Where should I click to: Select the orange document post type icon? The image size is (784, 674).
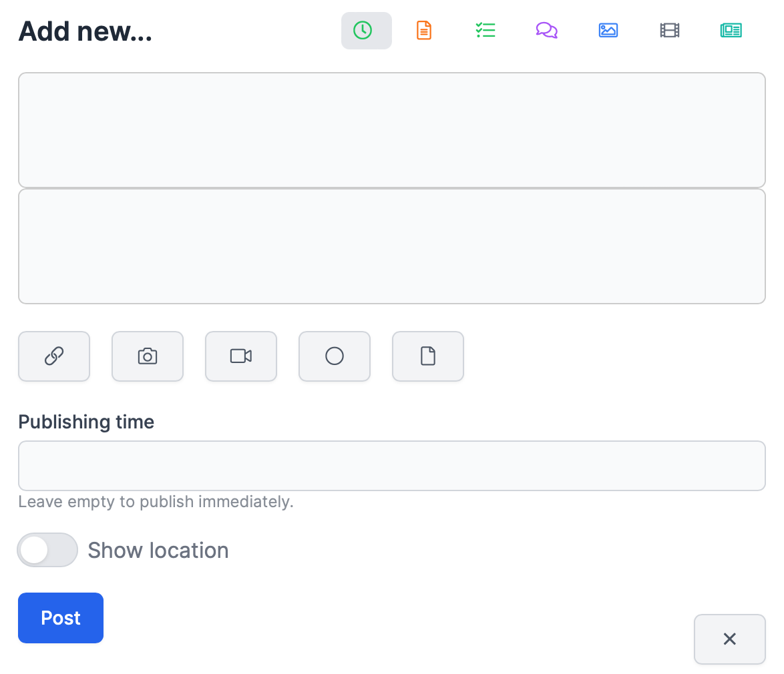point(424,31)
